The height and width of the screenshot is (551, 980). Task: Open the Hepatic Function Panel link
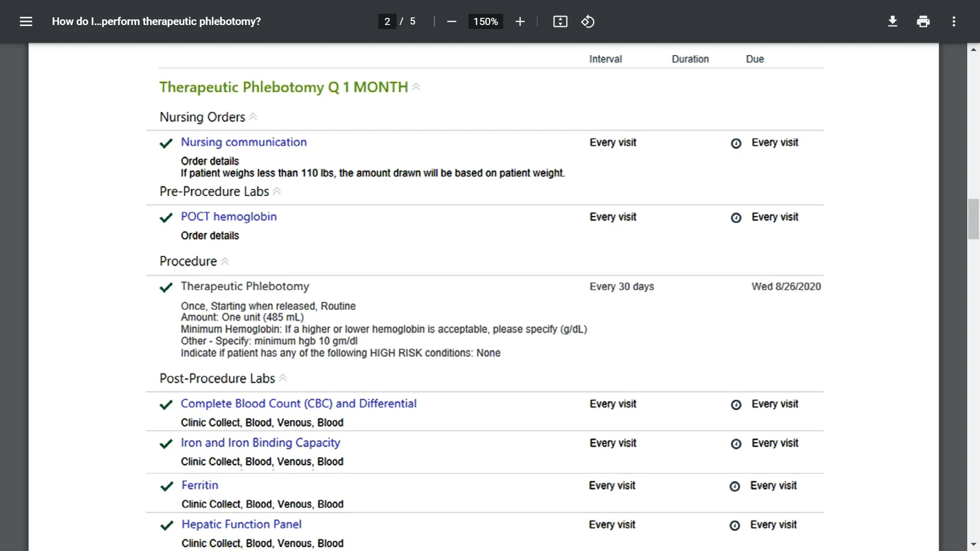(241, 524)
